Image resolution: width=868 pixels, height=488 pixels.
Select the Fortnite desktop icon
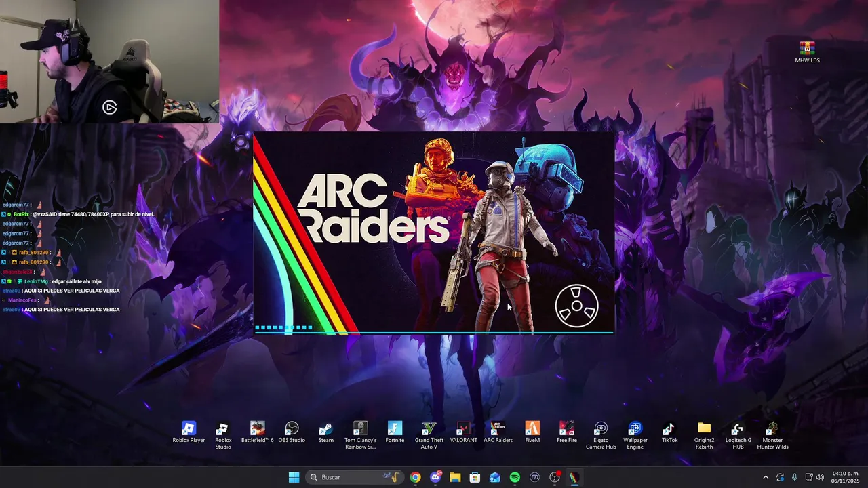tap(395, 432)
